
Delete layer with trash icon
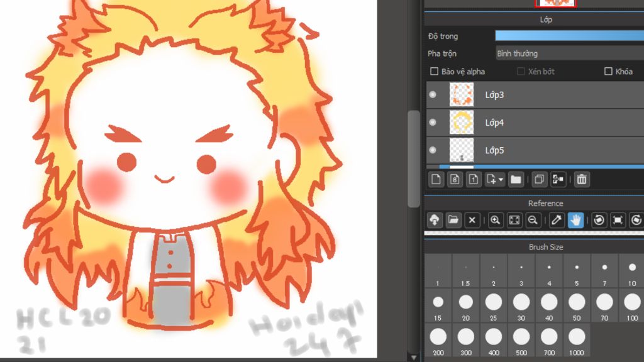(582, 179)
